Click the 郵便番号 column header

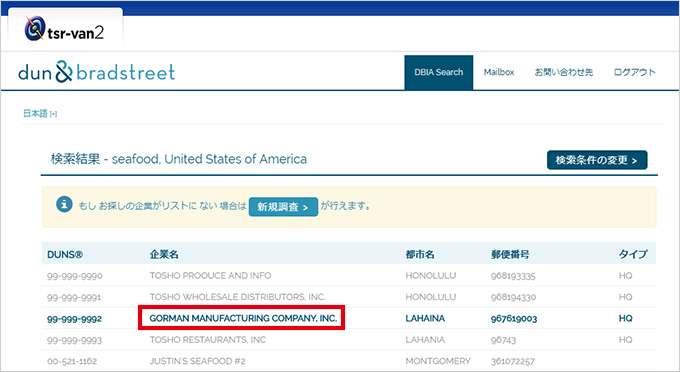(x=510, y=255)
